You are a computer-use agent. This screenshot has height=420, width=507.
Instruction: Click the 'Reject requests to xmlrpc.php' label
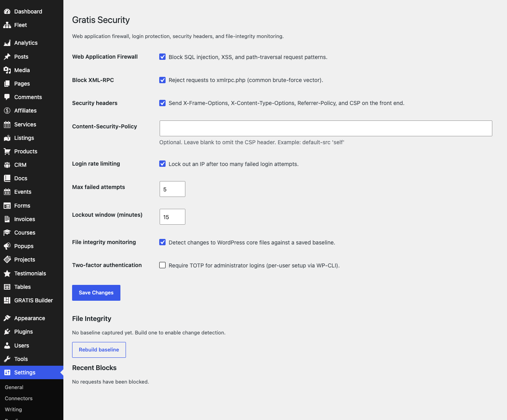[246, 80]
